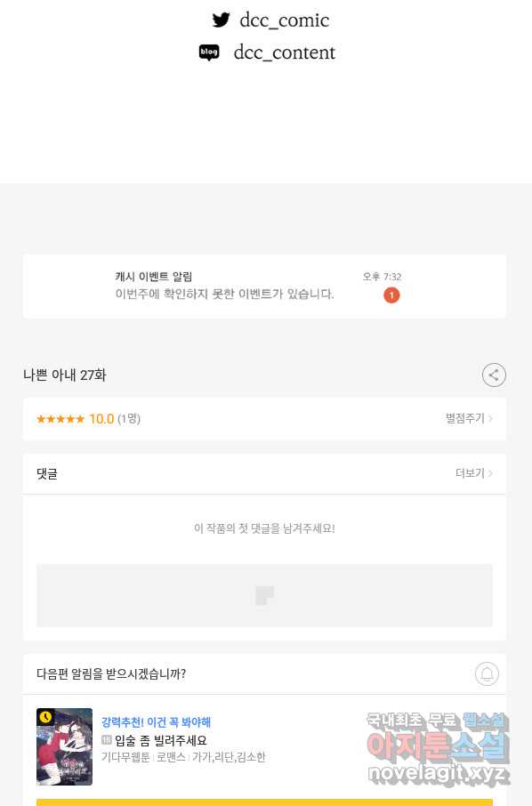The width and height of the screenshot is (532, 806).
Task: Click the clock badge on the thumbnail
Action: (45, 716)
